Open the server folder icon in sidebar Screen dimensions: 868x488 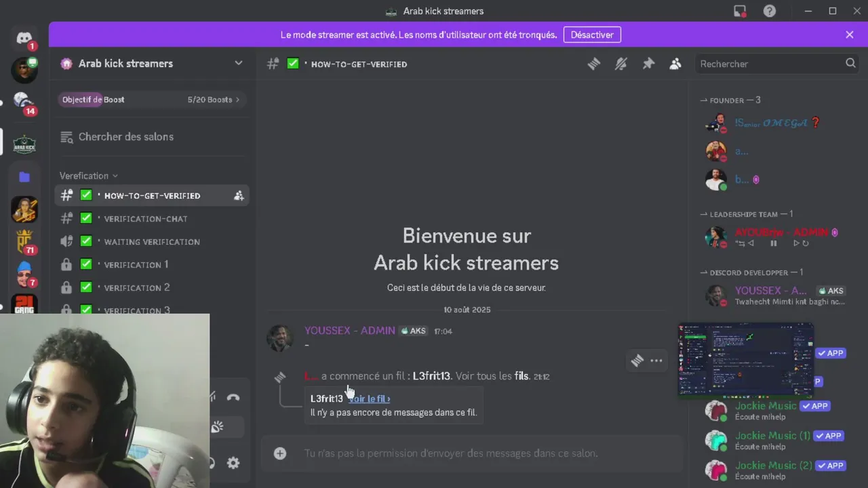coord(24,177)
